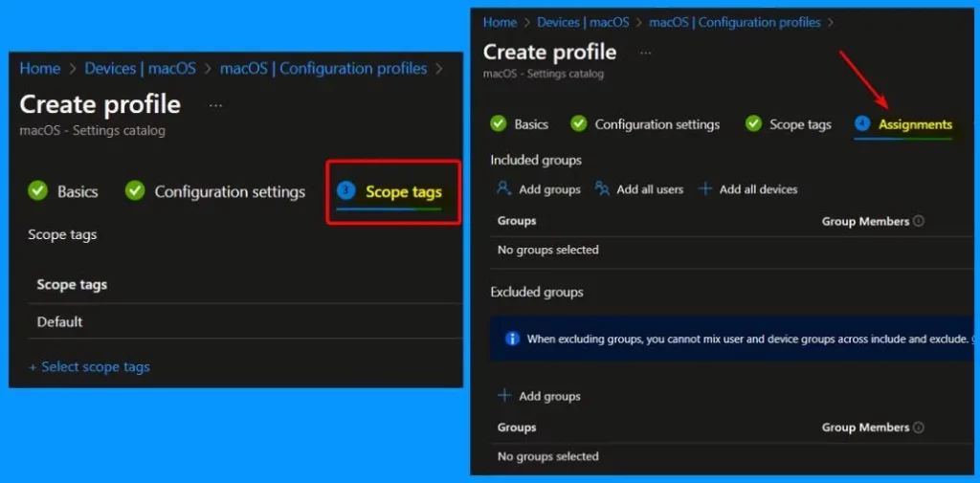Go to Configuration settings step in left window

(x=230, y=192)
